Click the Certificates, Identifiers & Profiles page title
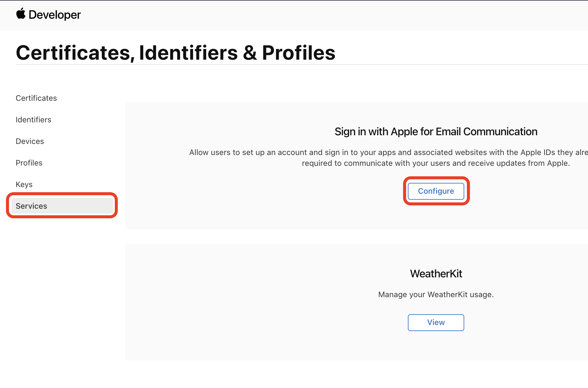Image resolution: width=588 pixels, height=388 pixels. click(176, 53)
